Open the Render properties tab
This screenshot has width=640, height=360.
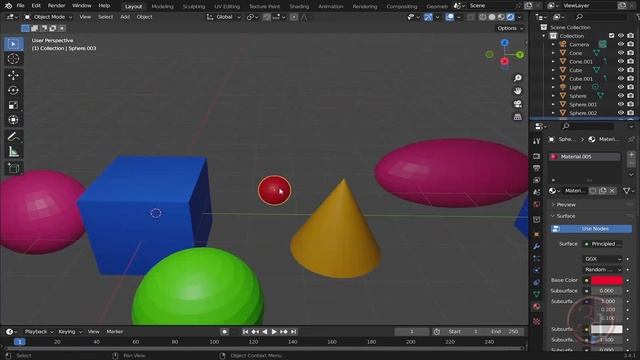point(537,156)
